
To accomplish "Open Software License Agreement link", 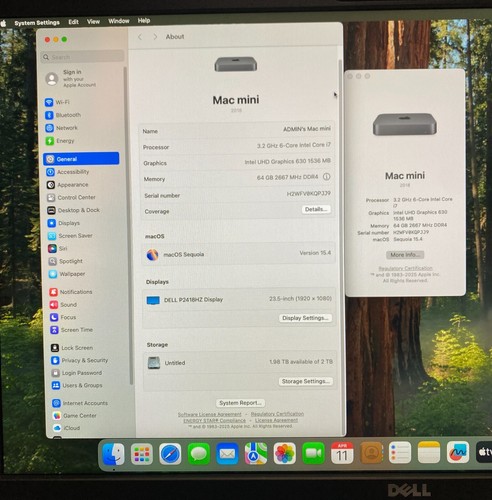I will tap(209, 414).
